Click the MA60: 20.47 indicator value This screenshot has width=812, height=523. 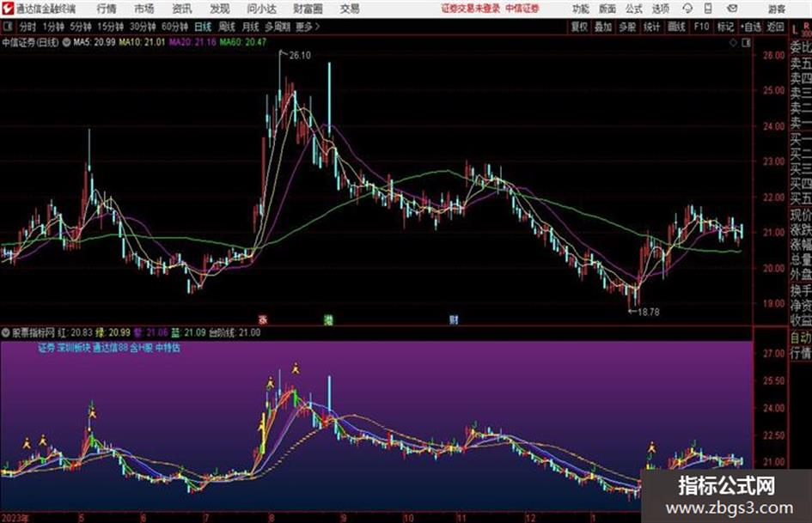click(243, 42)
